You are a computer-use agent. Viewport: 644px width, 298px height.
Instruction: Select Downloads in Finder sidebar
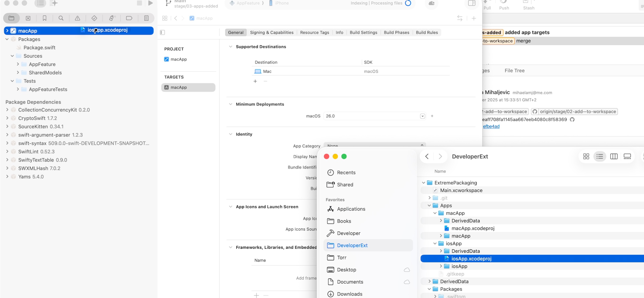tap(349, 294)
